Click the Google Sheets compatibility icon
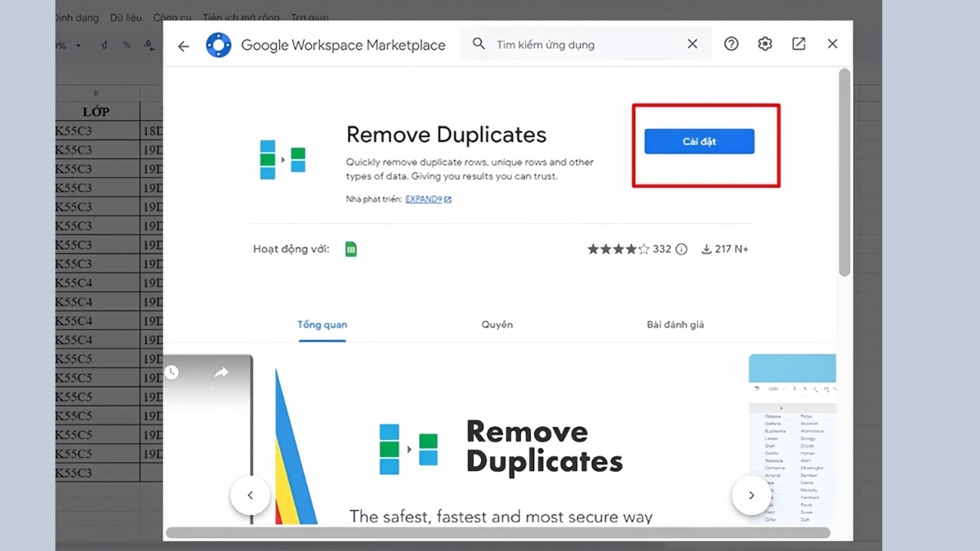This screenshot has height=551, width=980. click(351, 249)
